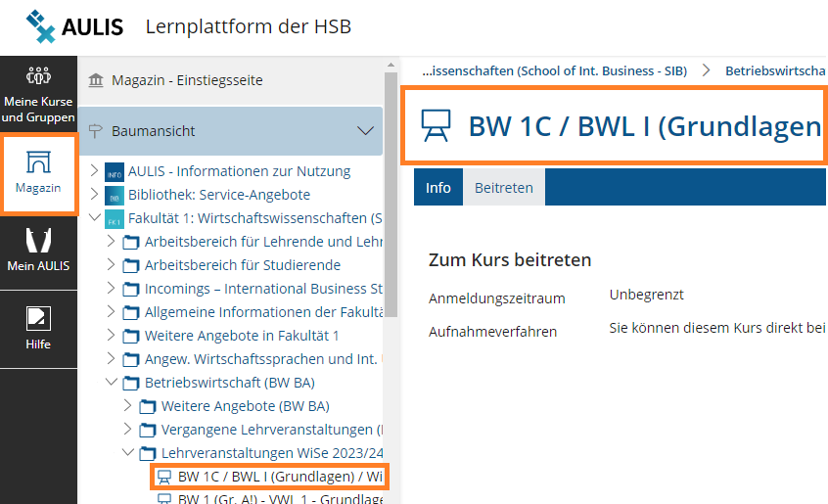Open the Magazin sidebar section
Image resolution: width=828 pixels, height=504 pixels.
pos(38,173)
